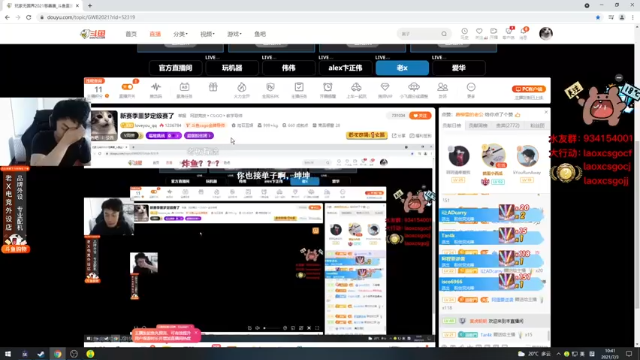This screenshot has width=640, height=360.
Task: Click the alarm clock reminder icon
Action: (328, 87)
